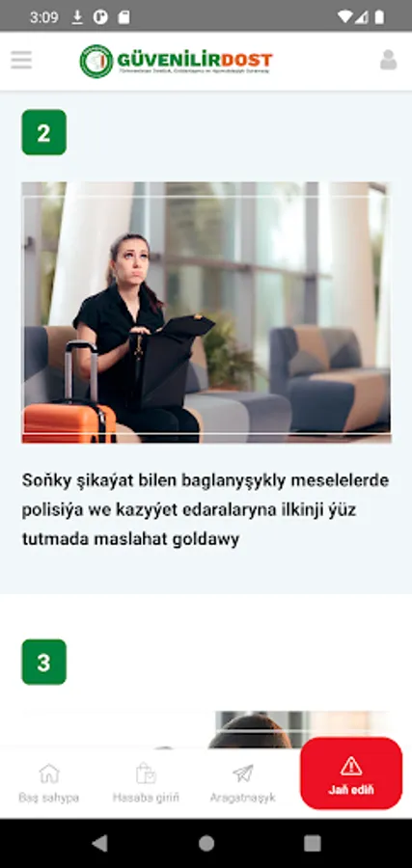This screenshot has width=412, height=868.
Task: Tap the warning triangle icon
Action: tap(351, 766)
